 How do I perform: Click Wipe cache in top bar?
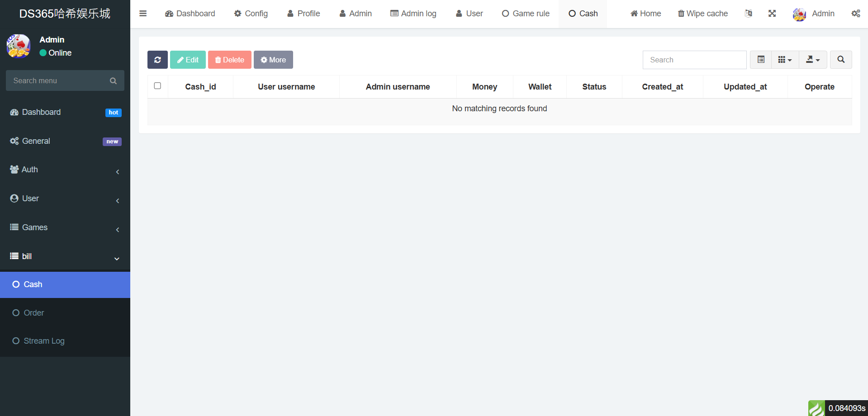point(702,14)
